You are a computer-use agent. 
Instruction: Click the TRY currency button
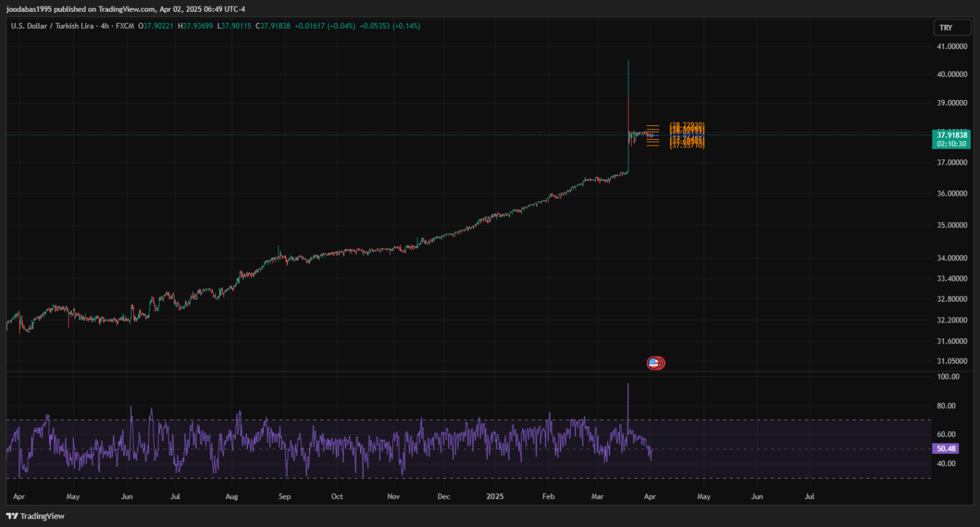[x=945, y=27]
